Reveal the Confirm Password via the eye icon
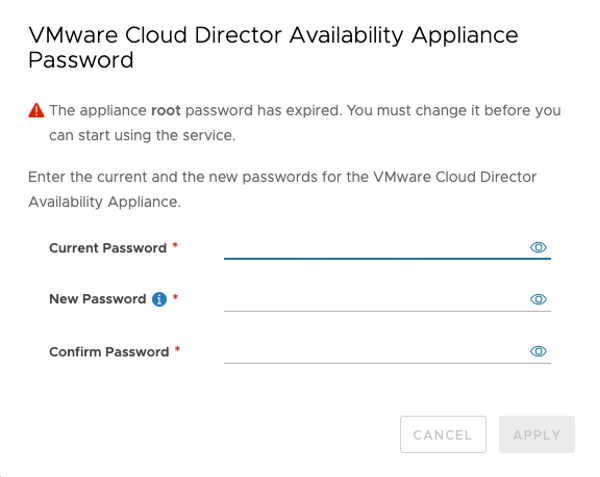Screen dimensions: 600x477 [538, 351]
